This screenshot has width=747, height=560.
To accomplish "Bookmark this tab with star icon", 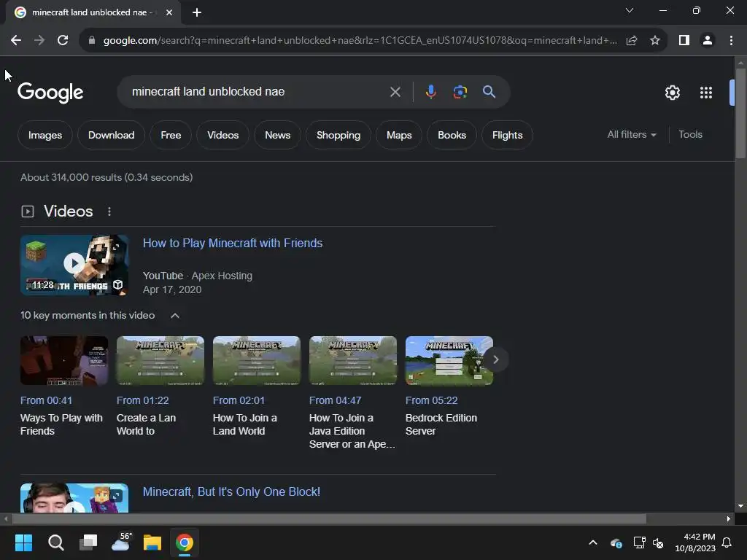I will (655, 41).
